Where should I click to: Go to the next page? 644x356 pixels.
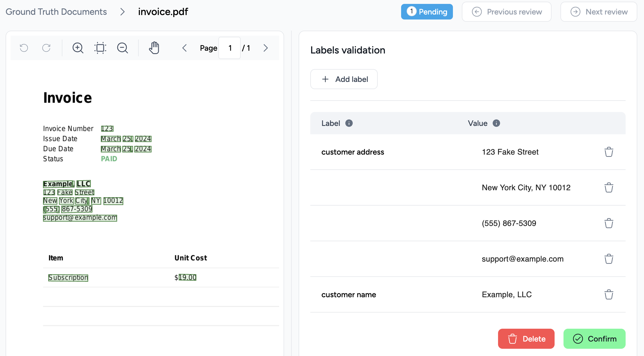(x=265, y=48)
